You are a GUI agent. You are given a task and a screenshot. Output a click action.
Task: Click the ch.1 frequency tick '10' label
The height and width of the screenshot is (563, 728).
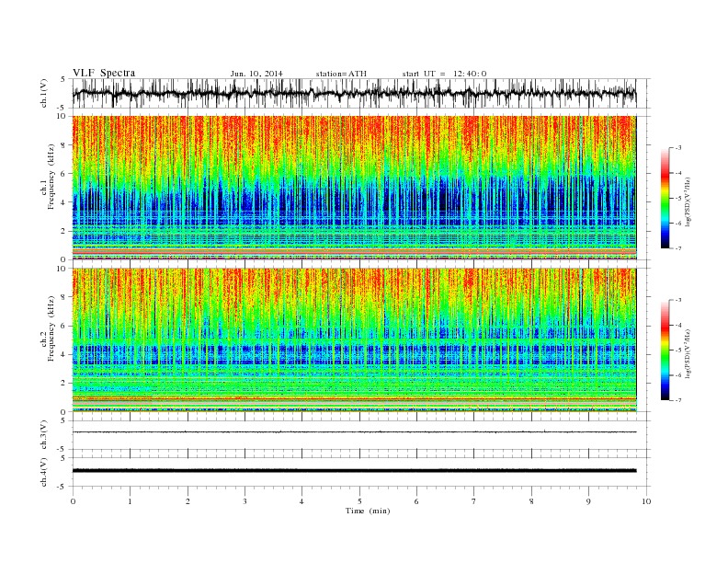63,116
